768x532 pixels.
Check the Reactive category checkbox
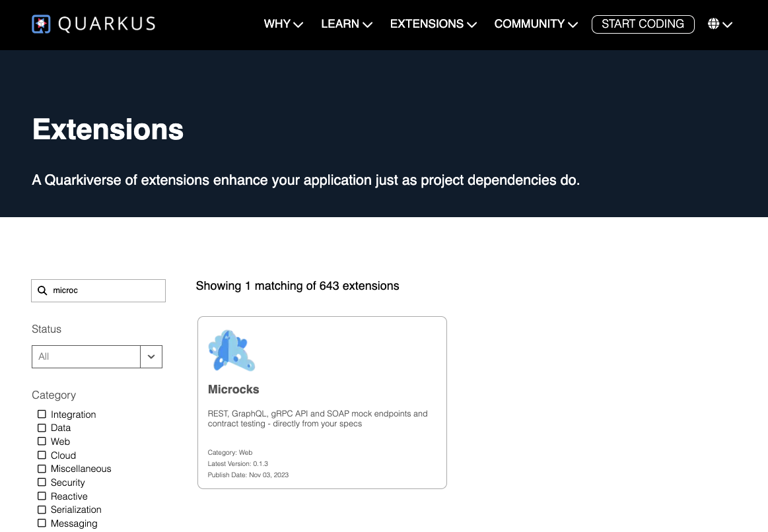(x=42, y=496)
